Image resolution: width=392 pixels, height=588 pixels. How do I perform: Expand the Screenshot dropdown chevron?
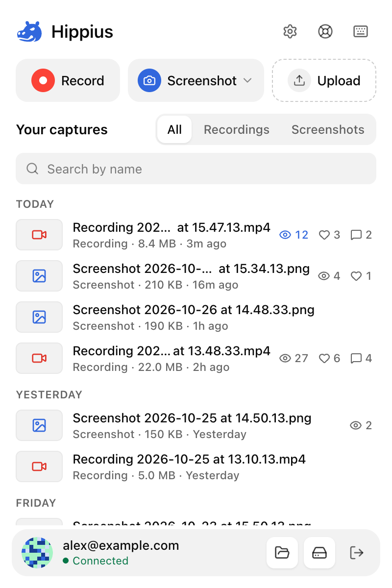click(247, 80)
